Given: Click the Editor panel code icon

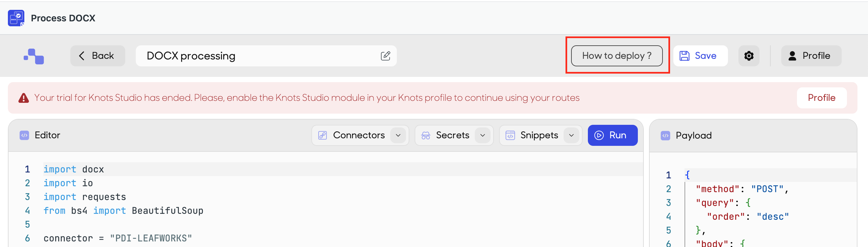Looking at the screenshot, I should pyautogui.click(x=24, y=135).
